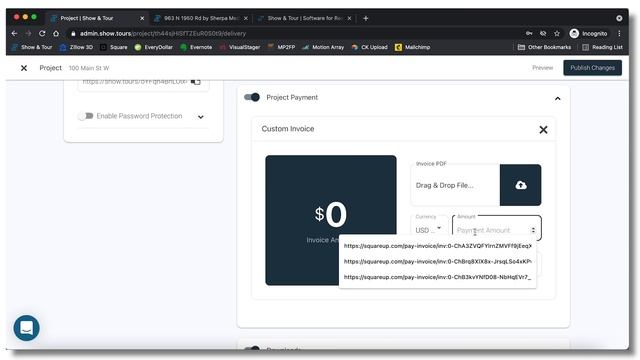The width and height of the screenshot is (640, 360).
Task: Click the browser back arrow
Action: [15, 33]
